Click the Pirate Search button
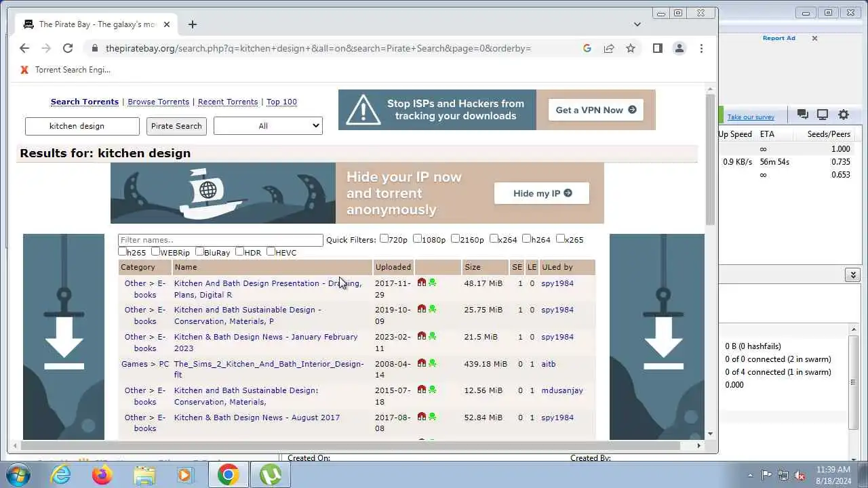Screen dimensions: 868x488 [x=176, y=126]
